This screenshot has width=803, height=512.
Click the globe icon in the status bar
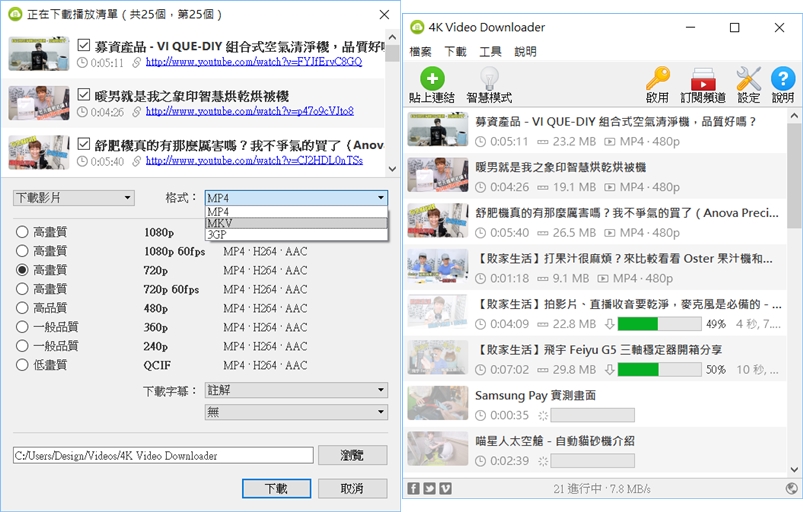pos(791,488)
